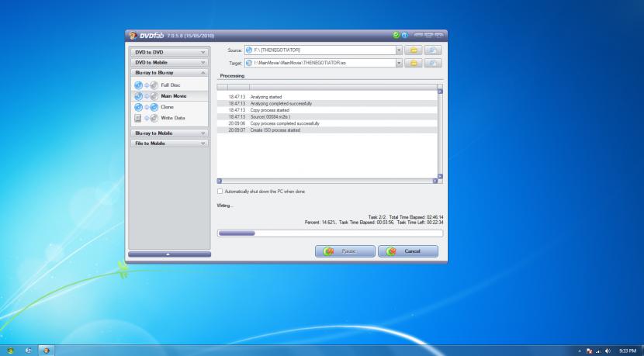The image size is (644, 356).
Task: Click the 'Percent: 14.62%' status line
Action: pos(374,223)
